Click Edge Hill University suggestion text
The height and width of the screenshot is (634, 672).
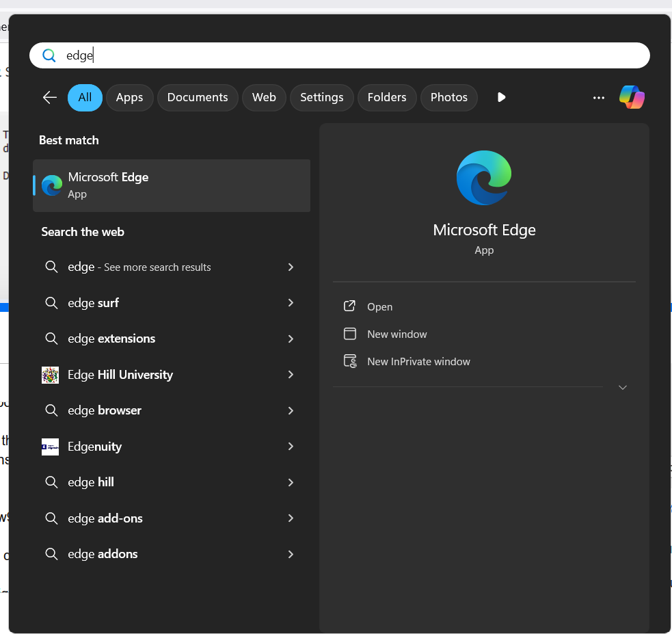point(120,375)
